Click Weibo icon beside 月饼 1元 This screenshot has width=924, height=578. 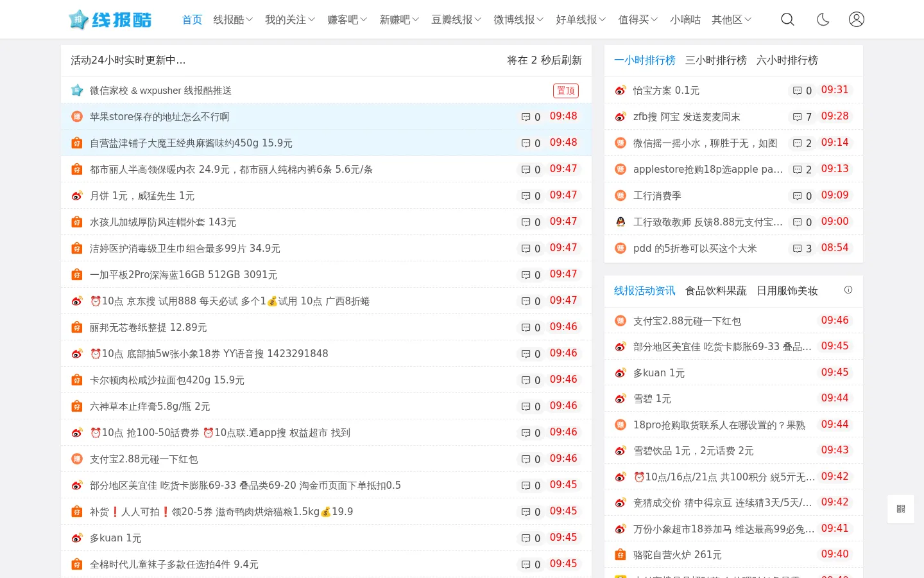[77, 196]
